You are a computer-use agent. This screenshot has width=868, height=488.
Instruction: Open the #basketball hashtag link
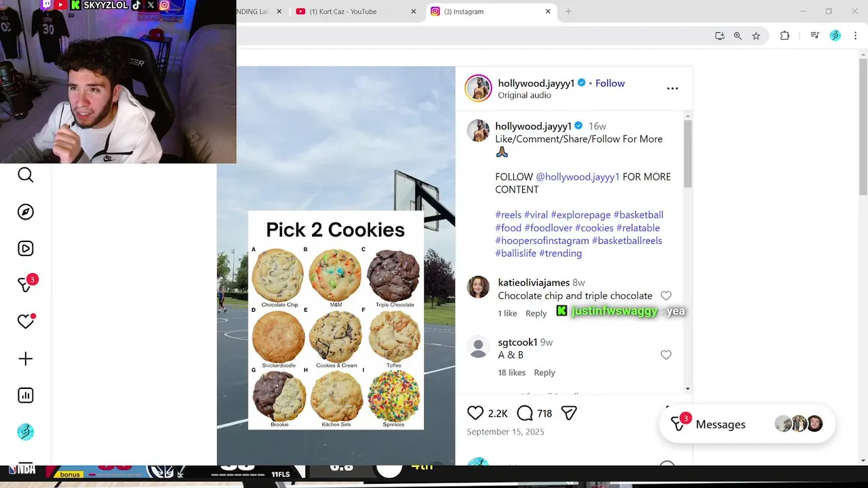click(638, 215)
